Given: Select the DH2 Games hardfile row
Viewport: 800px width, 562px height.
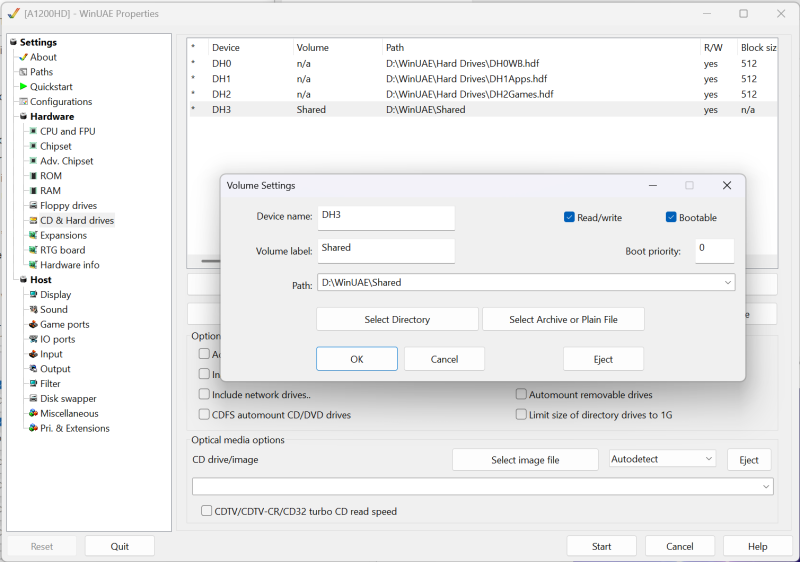Looking at the screenshot, I should 483,94.
